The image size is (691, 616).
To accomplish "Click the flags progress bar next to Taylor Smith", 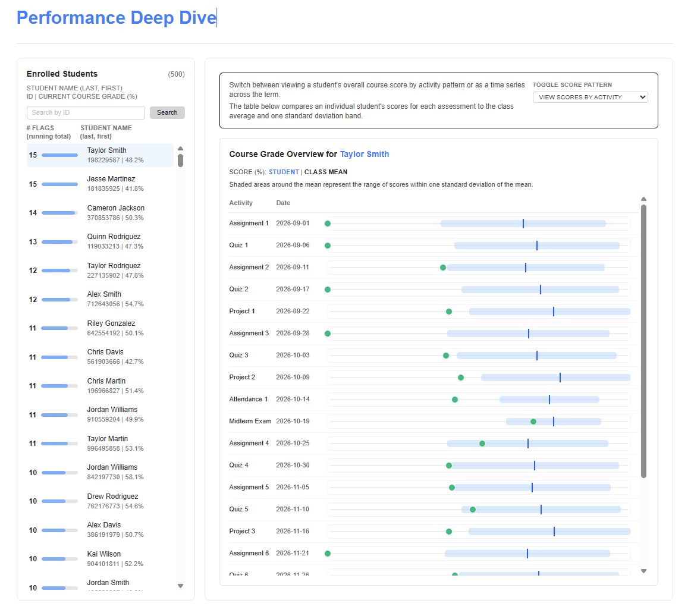I will point(59,155).
